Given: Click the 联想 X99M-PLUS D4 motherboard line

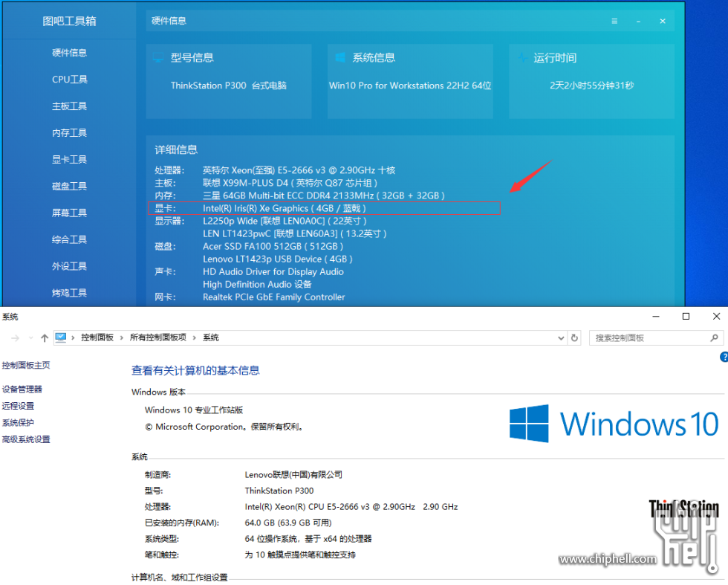Looking at the screenshot, I should tap(290, 183).
